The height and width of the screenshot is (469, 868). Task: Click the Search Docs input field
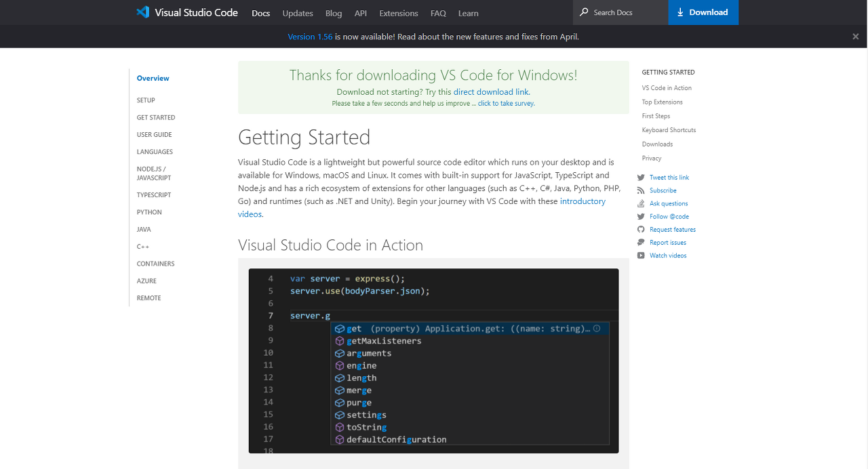tap(620, 12)
